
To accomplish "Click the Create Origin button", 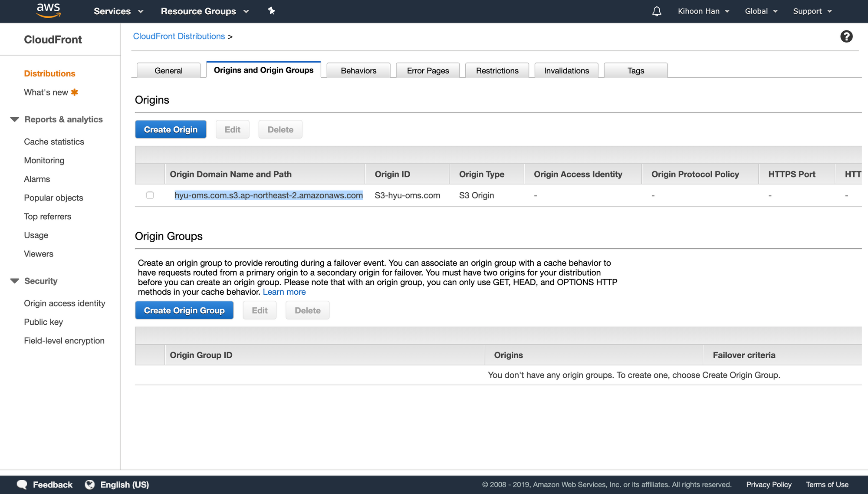I will coord(171,129).
